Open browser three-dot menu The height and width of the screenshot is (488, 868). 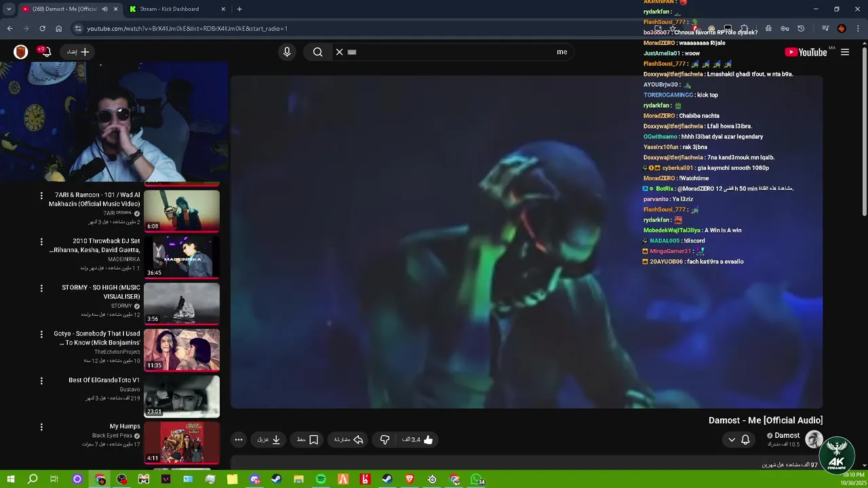pos(859,28)
